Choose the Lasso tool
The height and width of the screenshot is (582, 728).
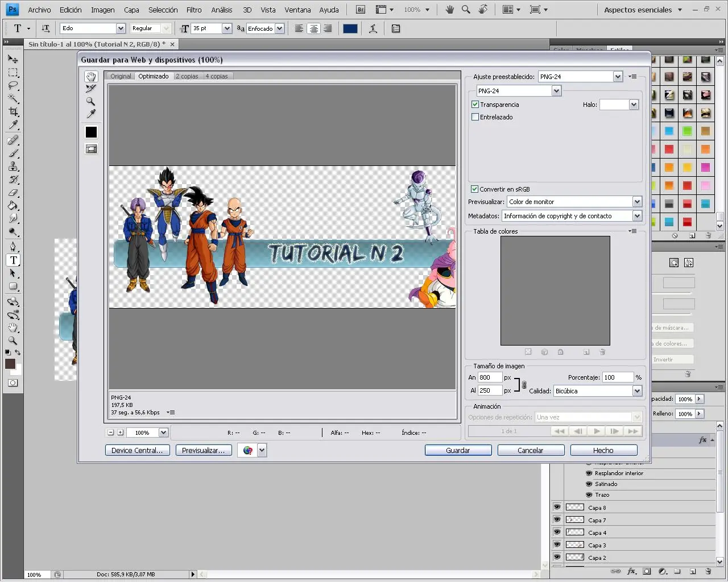(13, 86)
